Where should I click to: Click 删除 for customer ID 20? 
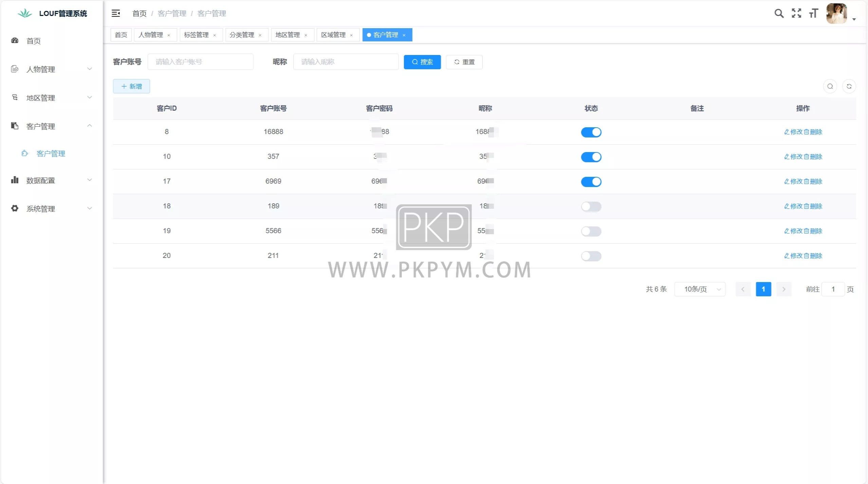click(x=813, y=256)
